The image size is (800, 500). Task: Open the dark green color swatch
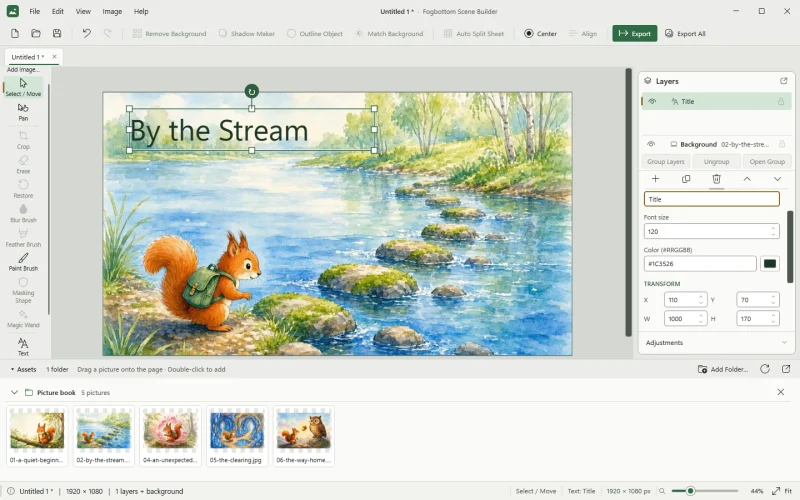(x=770, y=264)
